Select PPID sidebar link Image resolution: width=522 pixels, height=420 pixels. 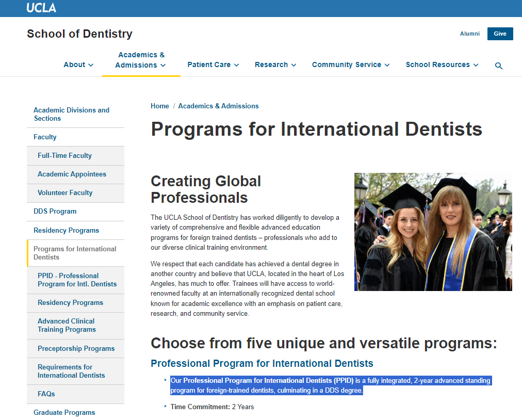pyautogui.click(x=77, y=280)
